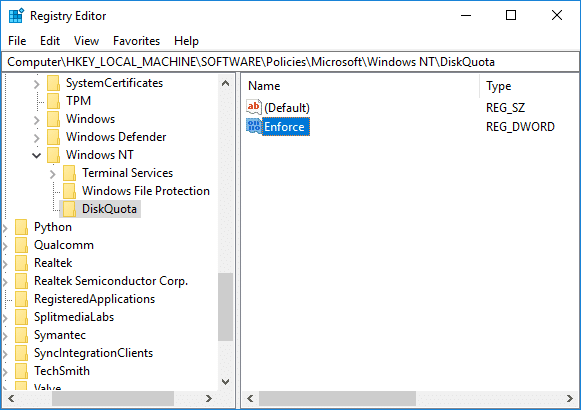581x410 pixels.
Task: Click the TPM folder icon
Action: (x=53, y=101)
